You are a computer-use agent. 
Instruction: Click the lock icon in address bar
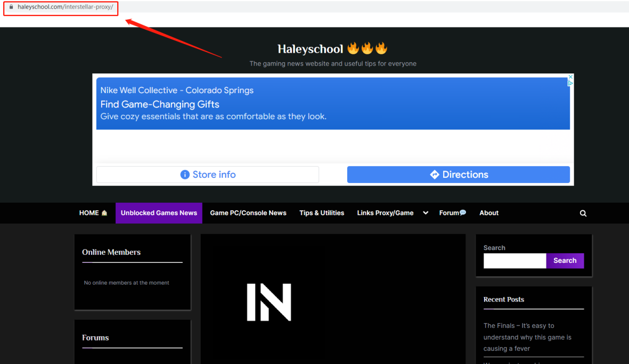click(x=11, y=7)
